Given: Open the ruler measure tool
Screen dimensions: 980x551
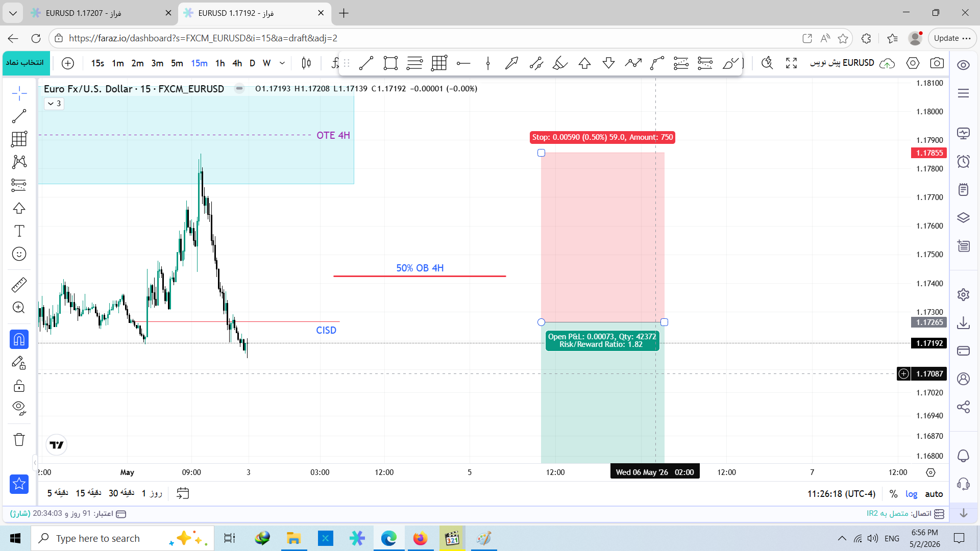Looking at the screenshot, I should (x=19, y=285).
